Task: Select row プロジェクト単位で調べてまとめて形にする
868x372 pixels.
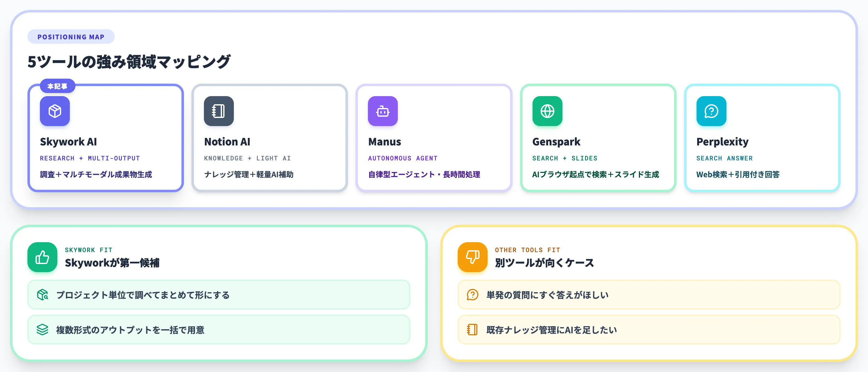Action: tap(219, 295)
